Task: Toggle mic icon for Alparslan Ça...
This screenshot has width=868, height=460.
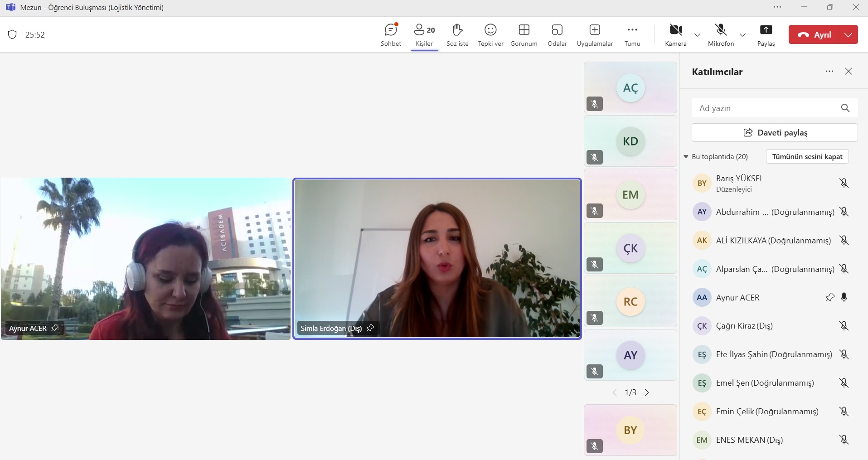Action: click(x=844, y=269)
